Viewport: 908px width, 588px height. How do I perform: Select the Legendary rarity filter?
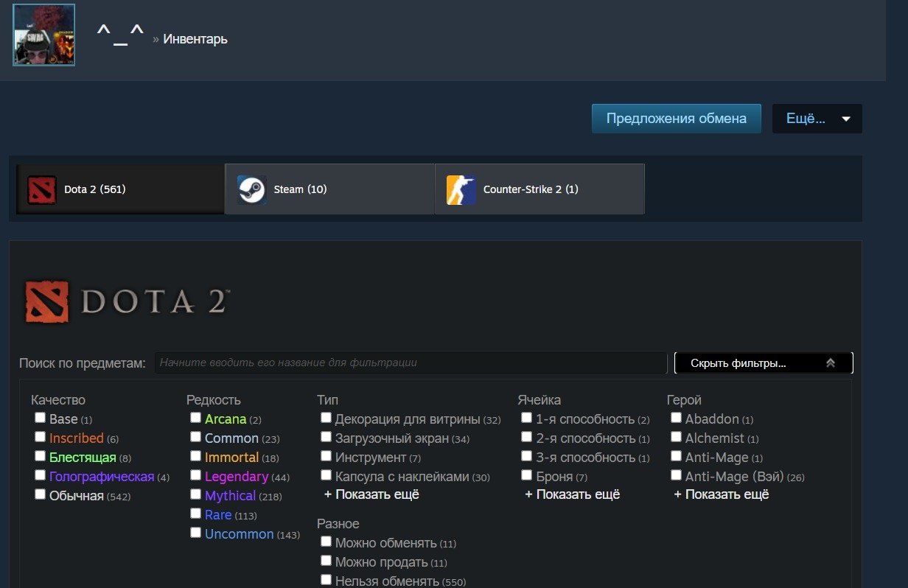195,475
